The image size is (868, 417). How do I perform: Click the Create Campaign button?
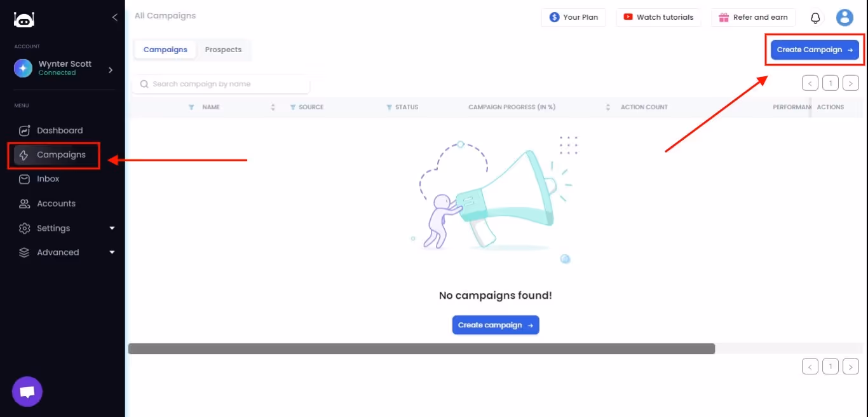[x=815, y=49]
